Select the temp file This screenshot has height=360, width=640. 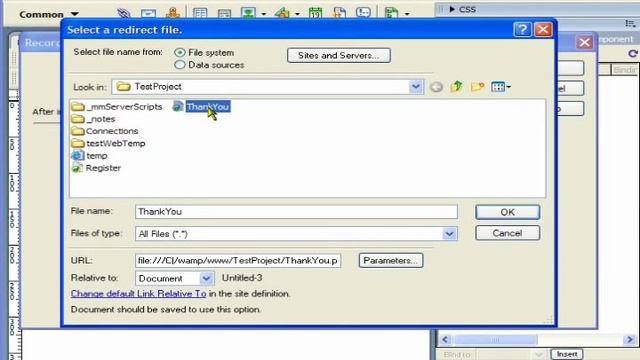click(90, 156)
